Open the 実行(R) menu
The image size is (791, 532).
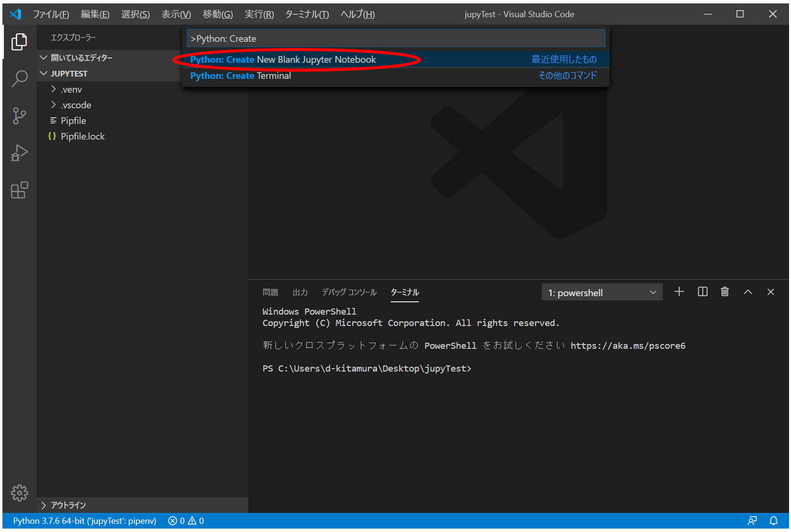(259, 14)
